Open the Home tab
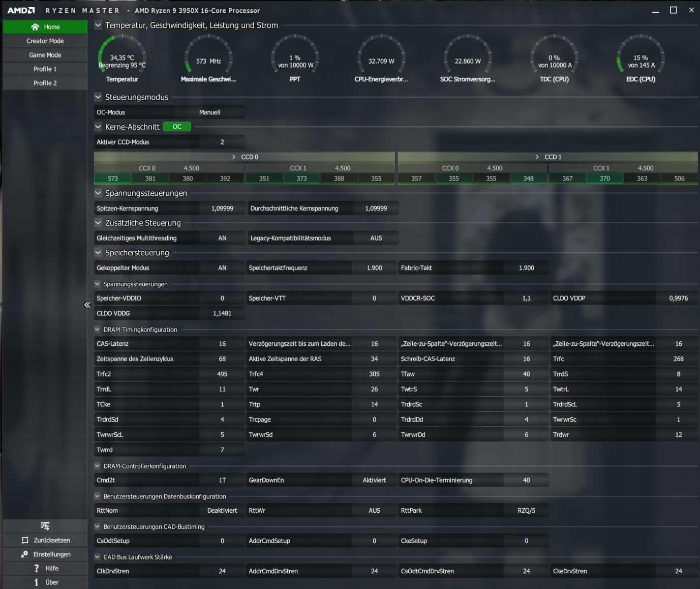The image size is (700, 589). [45, 27]
